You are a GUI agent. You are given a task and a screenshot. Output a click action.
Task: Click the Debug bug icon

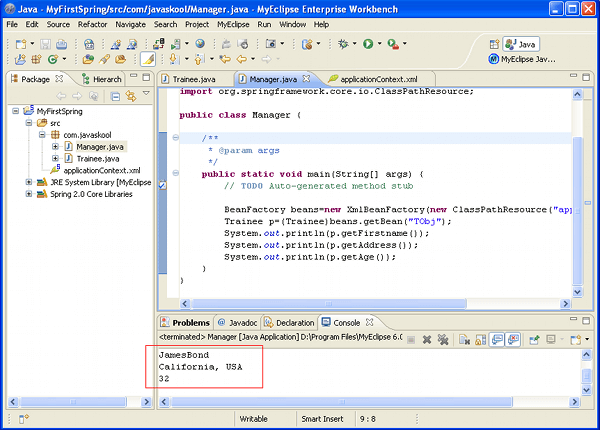pos(343,44)
